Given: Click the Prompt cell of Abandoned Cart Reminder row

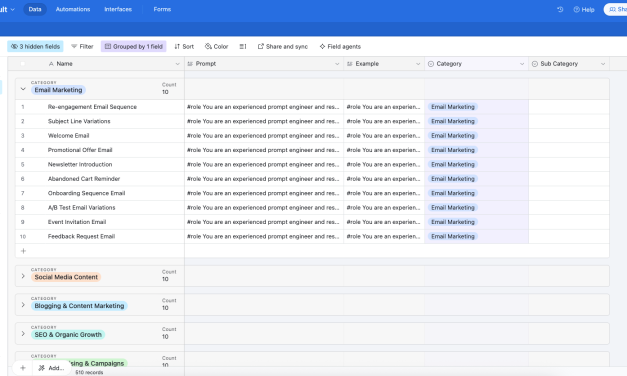Looking at the screenshot, I should pos(264,179).
